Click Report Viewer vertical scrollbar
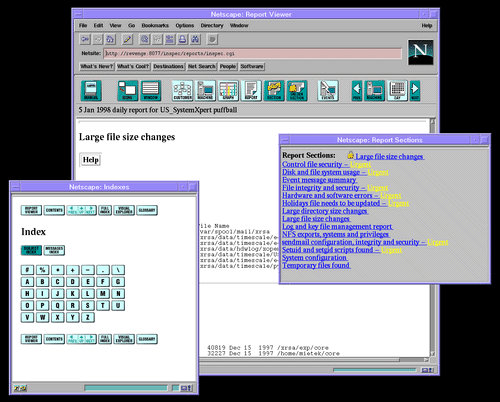This screenshot has width=500, height=402. [433, 237]
